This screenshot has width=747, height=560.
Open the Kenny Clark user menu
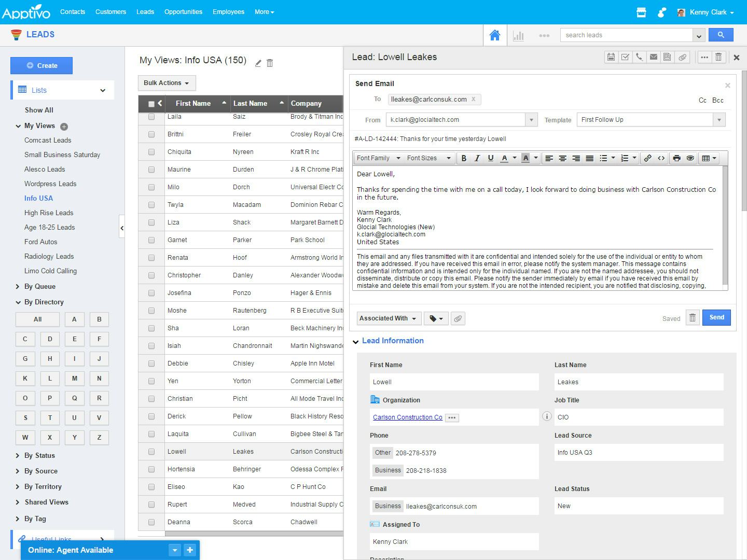pos(706,12)
